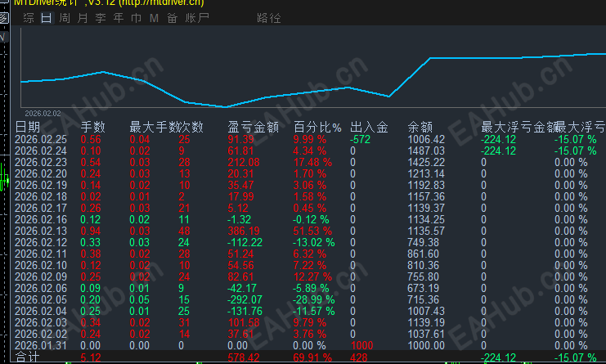Open the 备 tab
This screenshot has width=606, height=364.
pyautogui.click(x=172, y=18)
